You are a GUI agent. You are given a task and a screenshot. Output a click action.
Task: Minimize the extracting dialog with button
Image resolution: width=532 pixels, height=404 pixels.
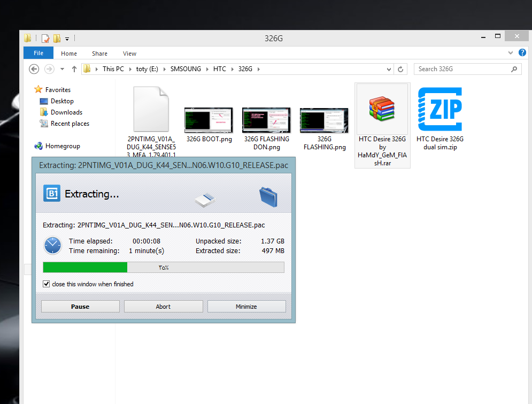point(246,306)
